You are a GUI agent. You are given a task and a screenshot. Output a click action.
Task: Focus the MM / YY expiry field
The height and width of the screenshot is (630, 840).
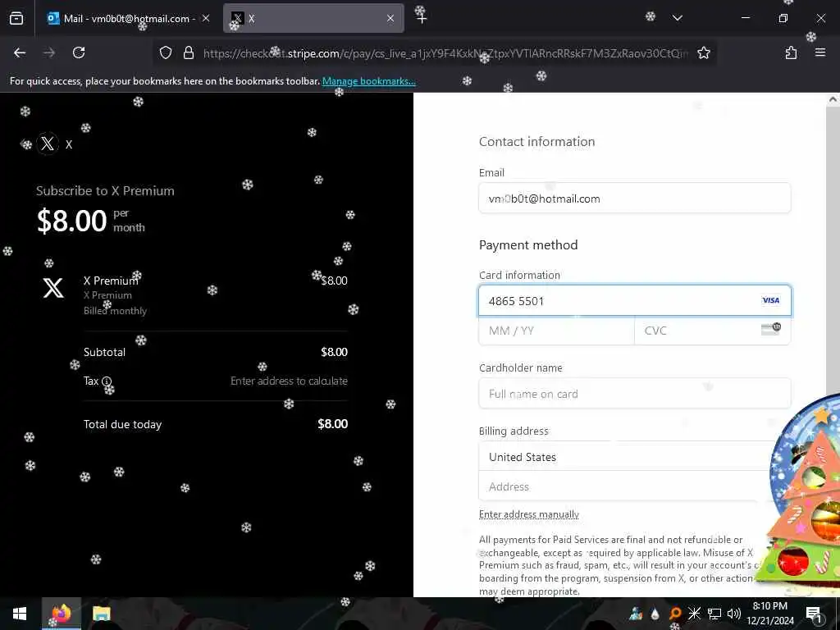click(x=557, y=331)
